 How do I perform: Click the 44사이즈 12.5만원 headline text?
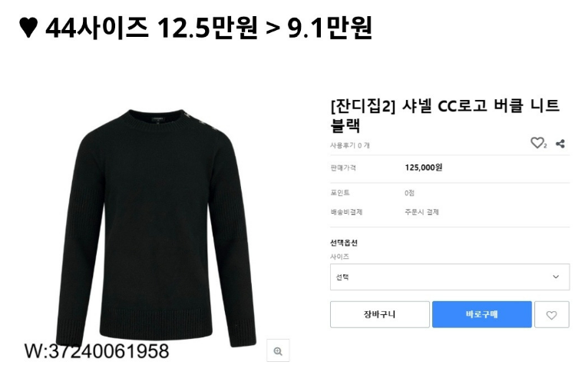tap(151, 28)
